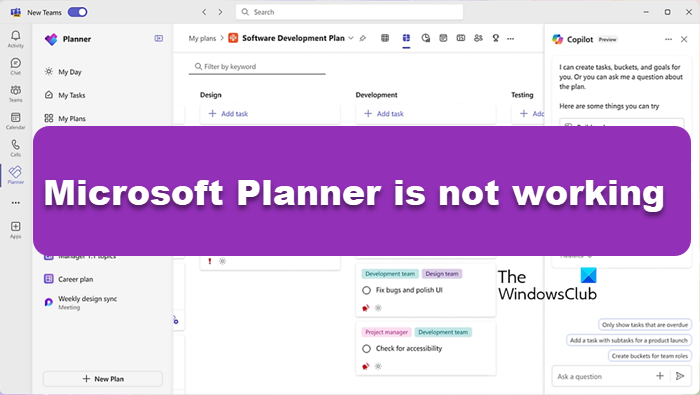Mark 'Check for accessibility' complete
The image size is (700, 395).
pyautogui.click(x=367, y=349)
